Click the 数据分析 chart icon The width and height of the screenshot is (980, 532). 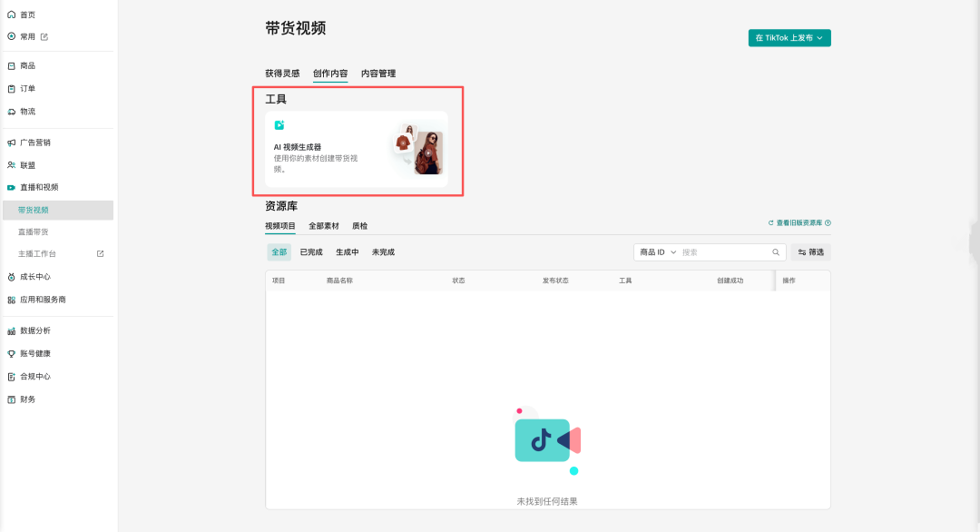click(11, 330)
